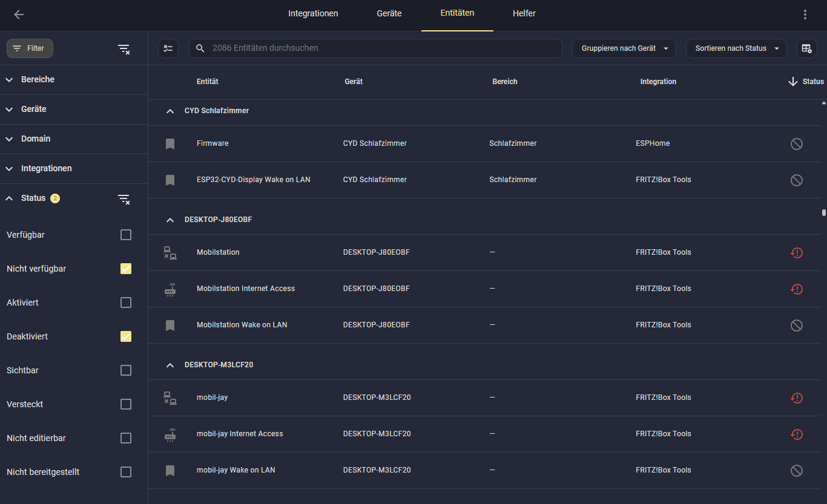827x504 pixels.
Task: Switch to the Helfer tab
Action: (x=524, y=14)
